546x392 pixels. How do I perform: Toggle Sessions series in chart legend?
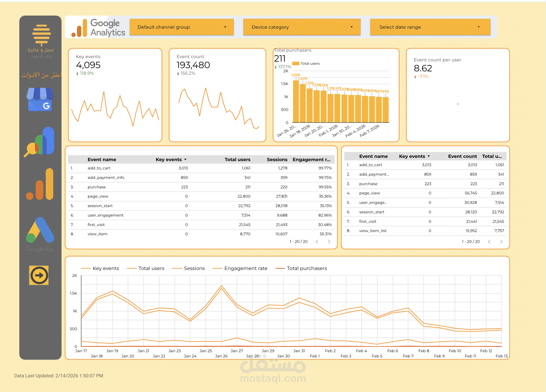point(194,268)
